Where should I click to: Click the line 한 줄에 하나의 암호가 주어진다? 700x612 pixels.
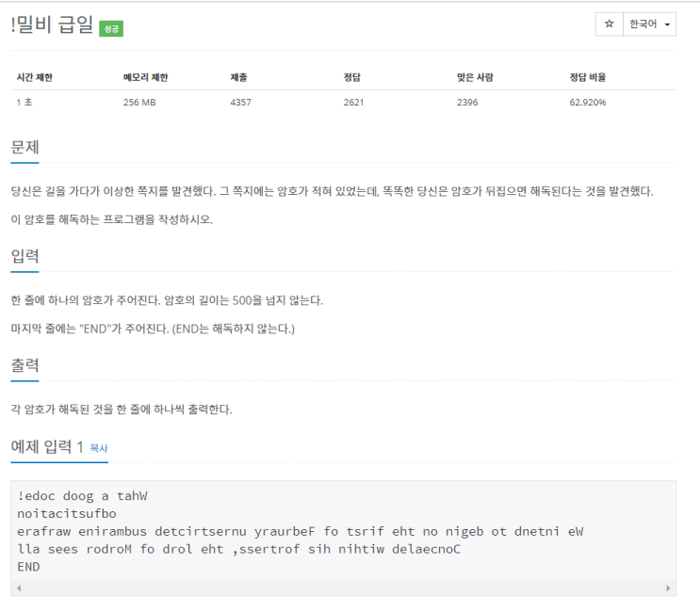(x=167, y=300)
